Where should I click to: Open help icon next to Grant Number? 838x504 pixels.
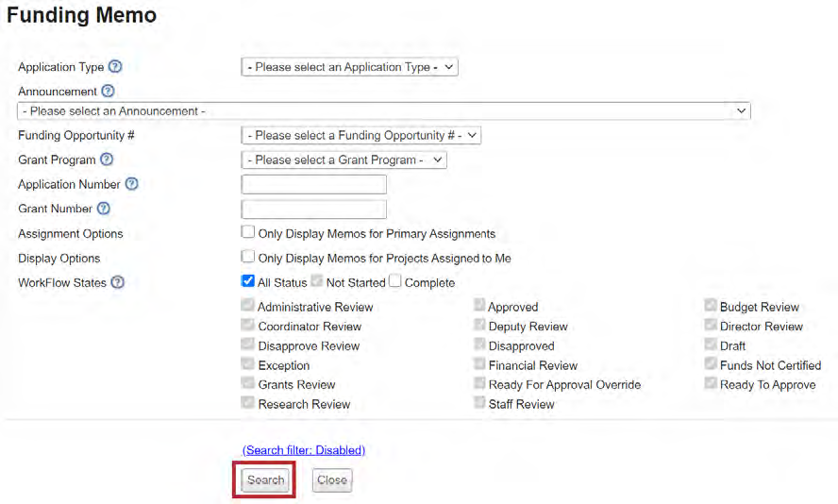coord(103,209)
